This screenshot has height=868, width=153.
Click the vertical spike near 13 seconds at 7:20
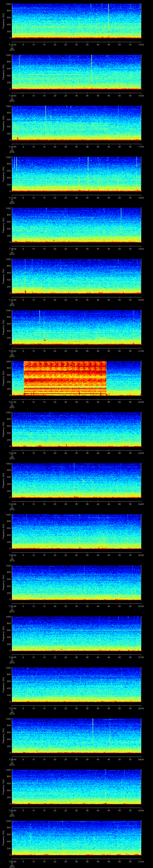click(40, 317)
